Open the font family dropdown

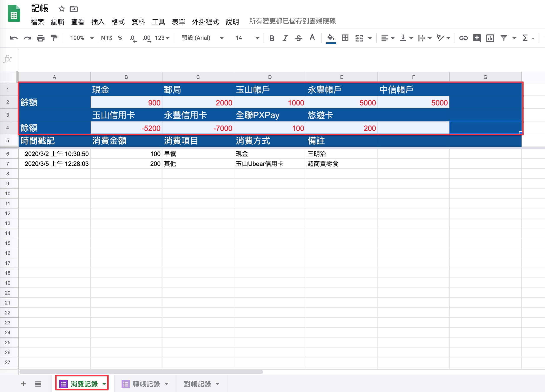[x=203, y=38]
